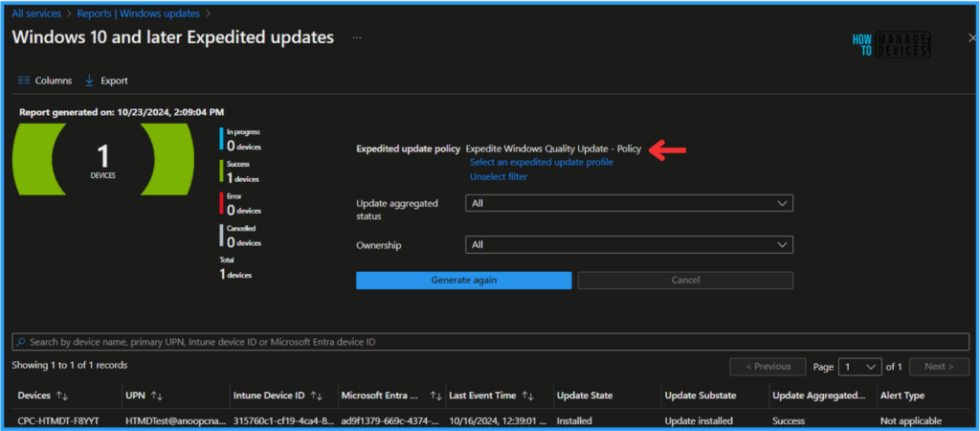This screenshot has width=980, height=431.
Task: Export the expedited updates report
Action: tap(106, 80)
